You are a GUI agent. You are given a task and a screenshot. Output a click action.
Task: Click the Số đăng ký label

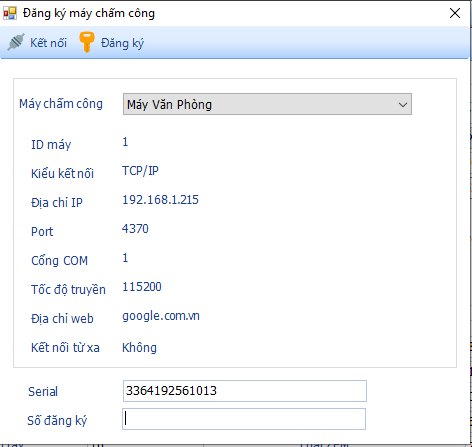pos(57,420)
